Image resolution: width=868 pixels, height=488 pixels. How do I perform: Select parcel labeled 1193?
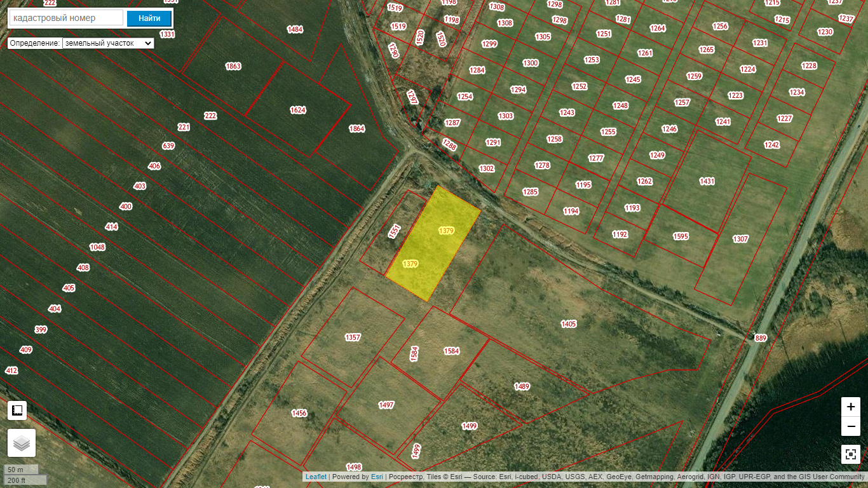(x=632, y=208)
